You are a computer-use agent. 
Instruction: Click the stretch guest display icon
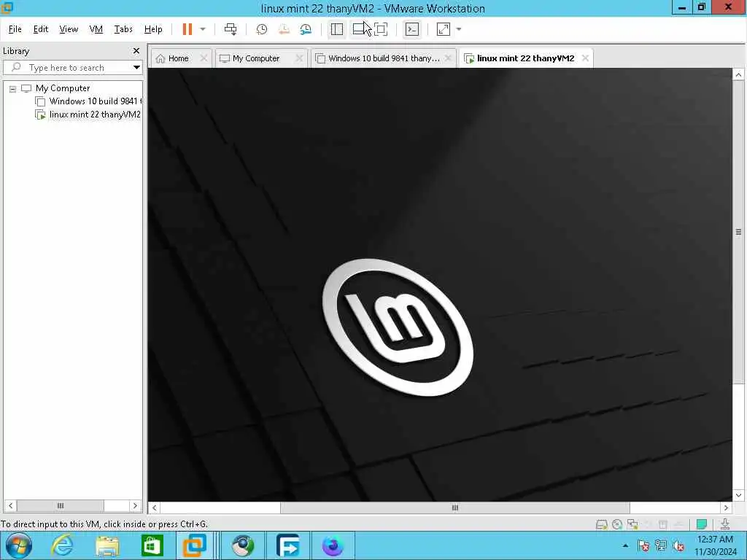[444, 29]
